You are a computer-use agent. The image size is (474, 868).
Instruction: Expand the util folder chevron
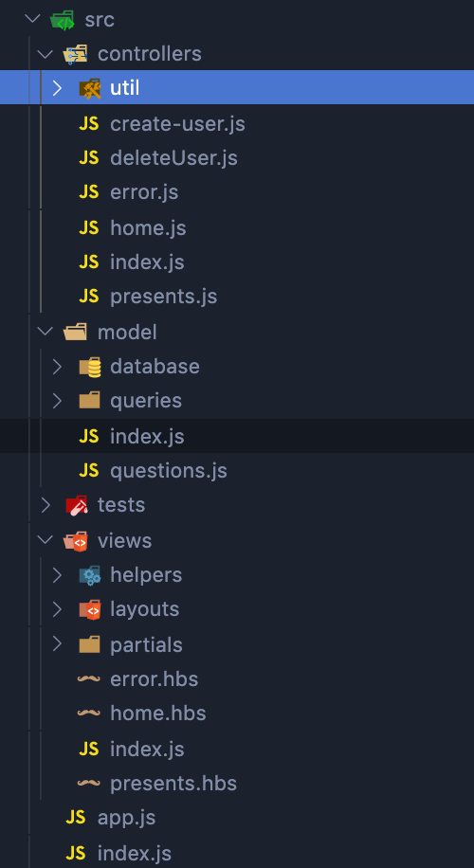[x=58, y=88]
